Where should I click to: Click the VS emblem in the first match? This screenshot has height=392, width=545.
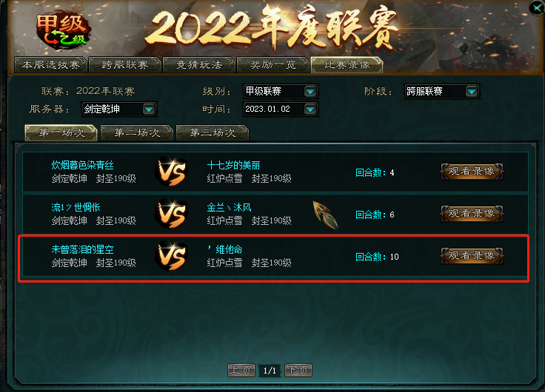tap(172, 172)
